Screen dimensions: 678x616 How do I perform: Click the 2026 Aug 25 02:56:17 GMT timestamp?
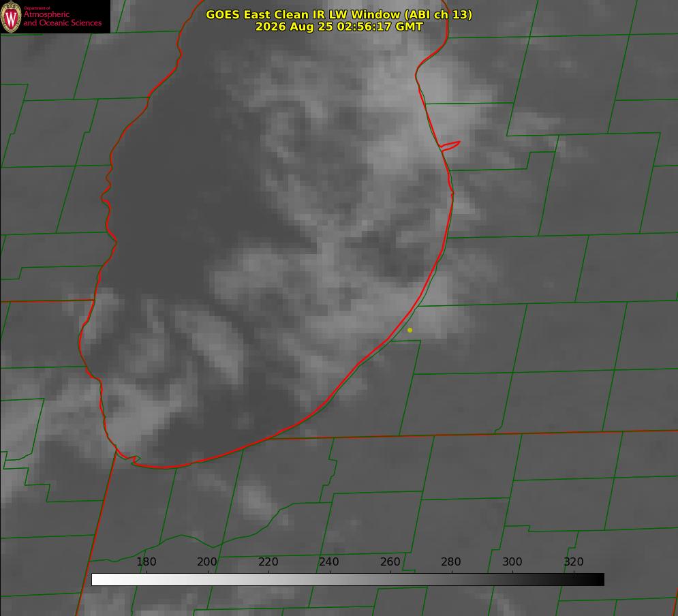tap(339, 27)
